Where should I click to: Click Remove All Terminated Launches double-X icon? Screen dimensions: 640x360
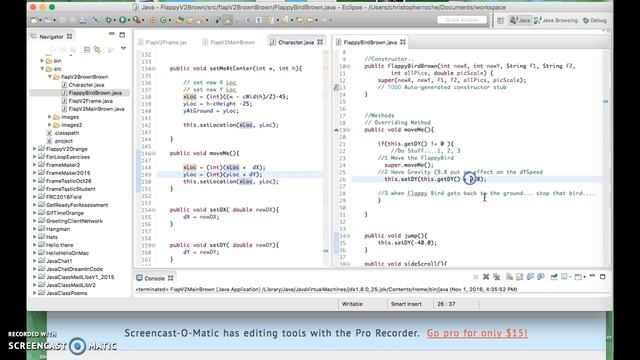point(496,277)
